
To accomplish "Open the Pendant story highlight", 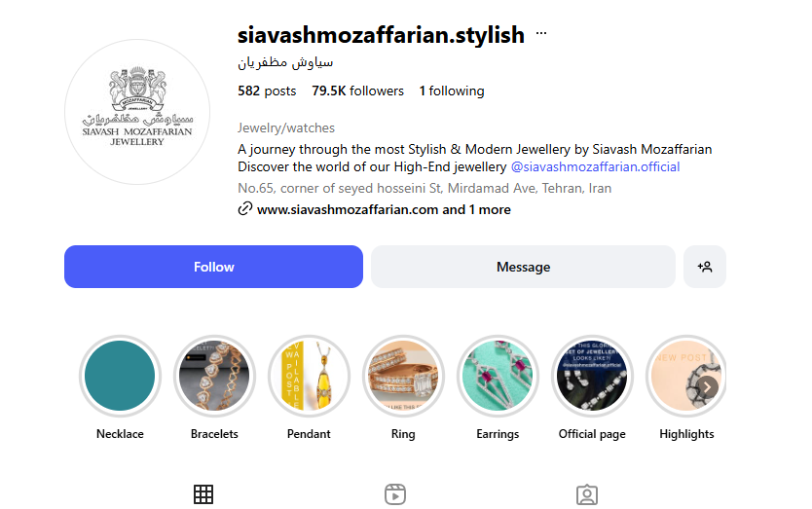I will click(x=309, y=376).
